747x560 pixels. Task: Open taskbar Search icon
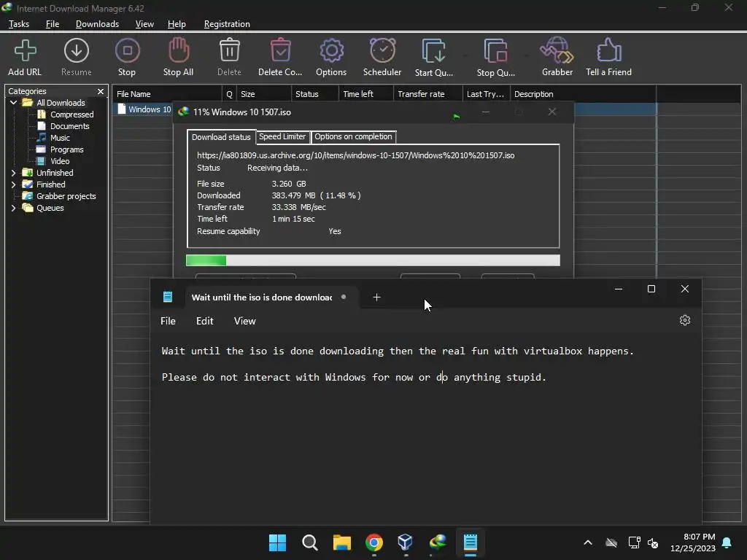[309, 542]
